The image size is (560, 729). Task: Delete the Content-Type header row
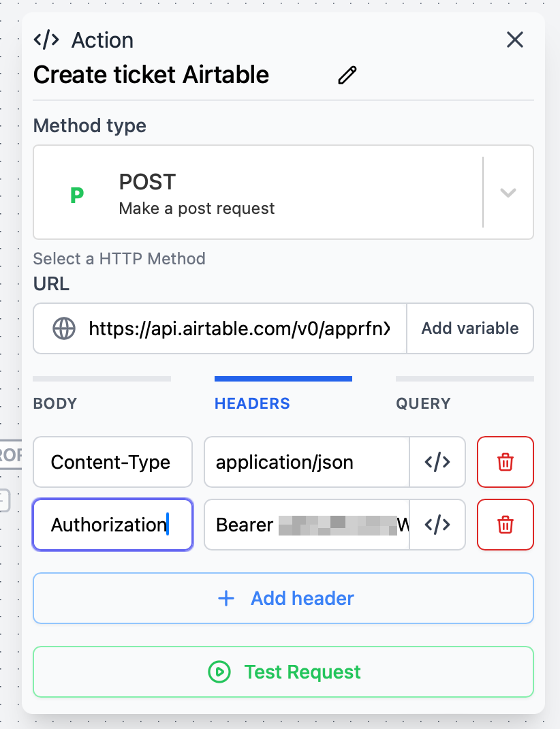click(505, 462)
